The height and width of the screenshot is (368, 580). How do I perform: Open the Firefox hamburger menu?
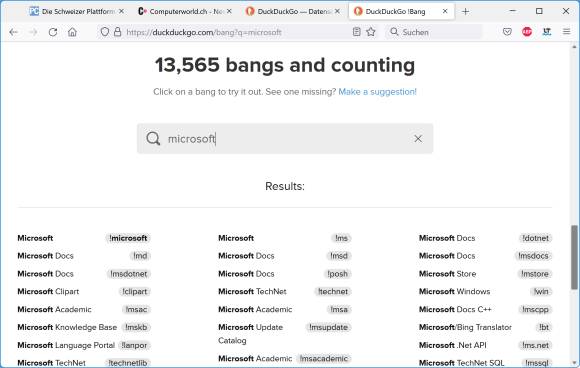tap(566, 32)
